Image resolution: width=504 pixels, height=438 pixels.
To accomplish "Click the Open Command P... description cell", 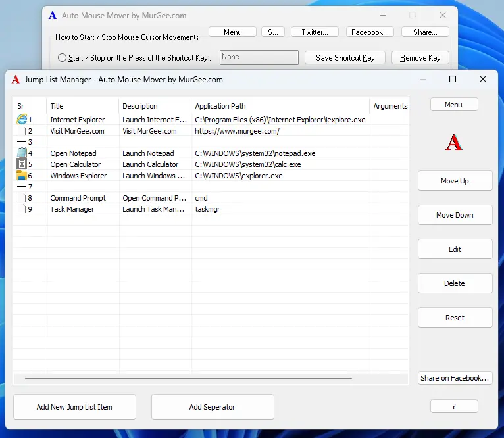I will point(154,198).
